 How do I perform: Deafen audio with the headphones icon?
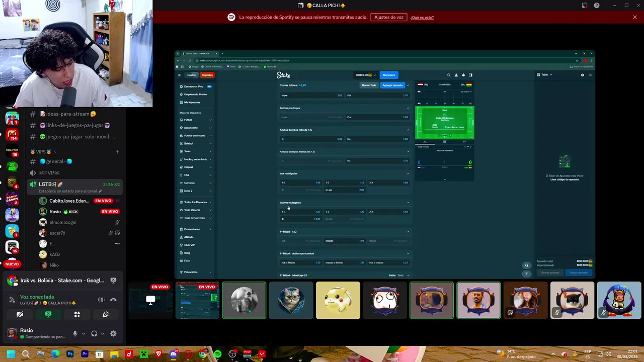(x=94, y=333)
